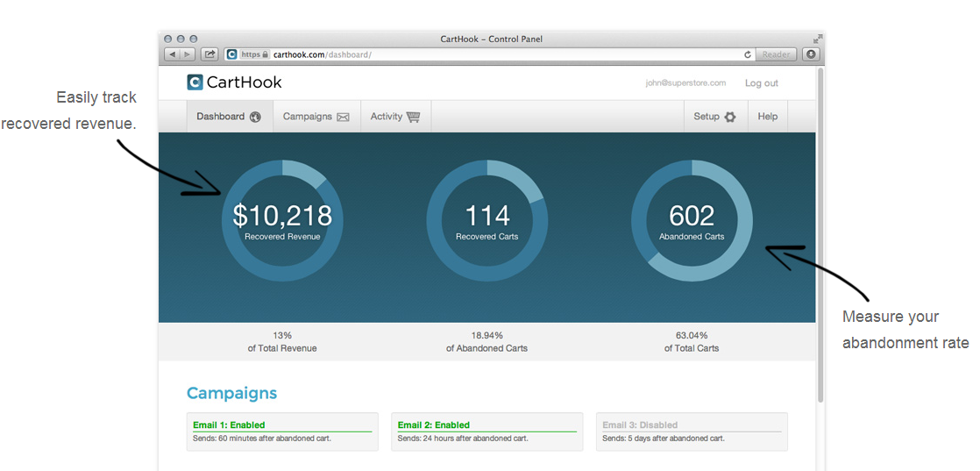
Task: Click the gear icon next to Setup
Action: 730,117
